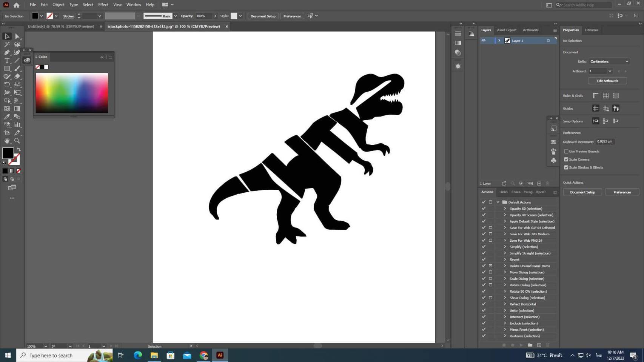Disable Scale Strokes & Effects checkbox
This screenshot has height=362, width=644.
pyautogui.click(x=566, y=167)
